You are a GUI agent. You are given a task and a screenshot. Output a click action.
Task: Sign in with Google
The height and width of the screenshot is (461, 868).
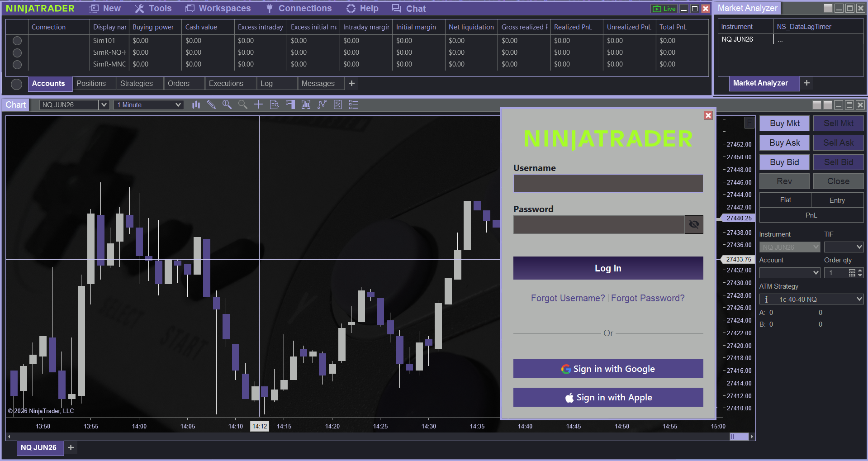click(608, 369)
